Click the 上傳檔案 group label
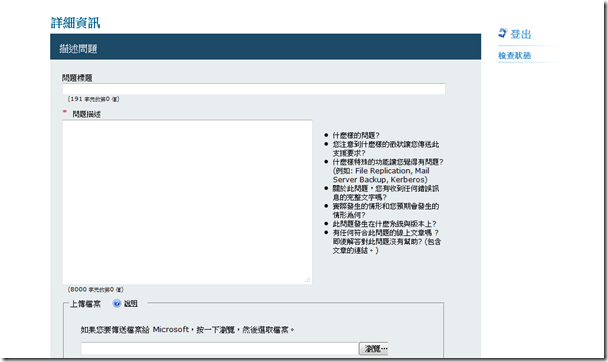This screenshot has height=362, width=608. 85,303
